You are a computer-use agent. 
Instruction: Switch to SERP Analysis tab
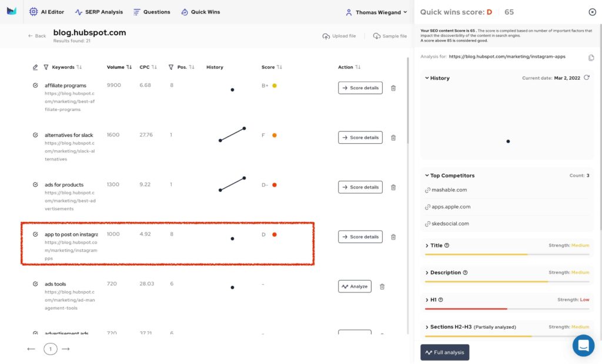point(99,12)
